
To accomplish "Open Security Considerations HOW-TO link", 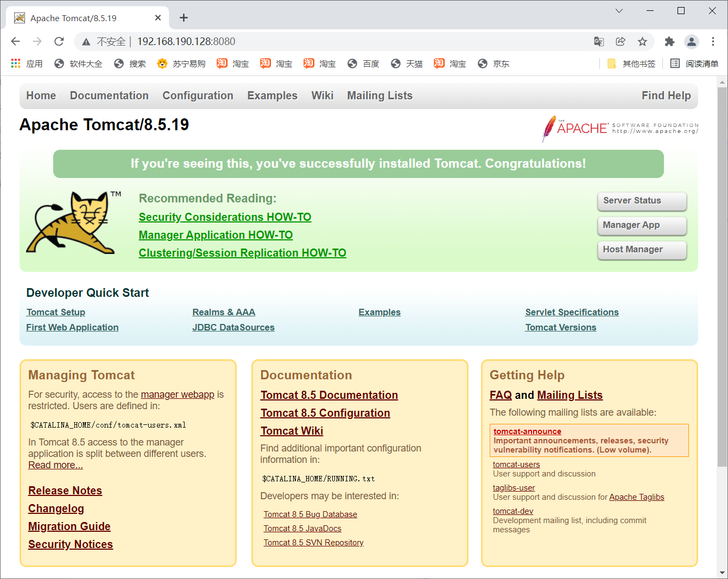I will tap(225, 217).
